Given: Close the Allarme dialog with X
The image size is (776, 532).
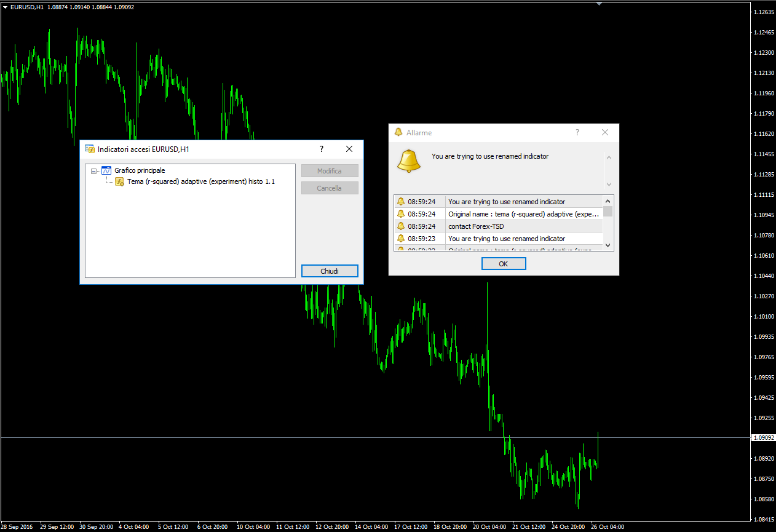Looking at the screenshot, I should pyautogui.click(x=605, y=132).
